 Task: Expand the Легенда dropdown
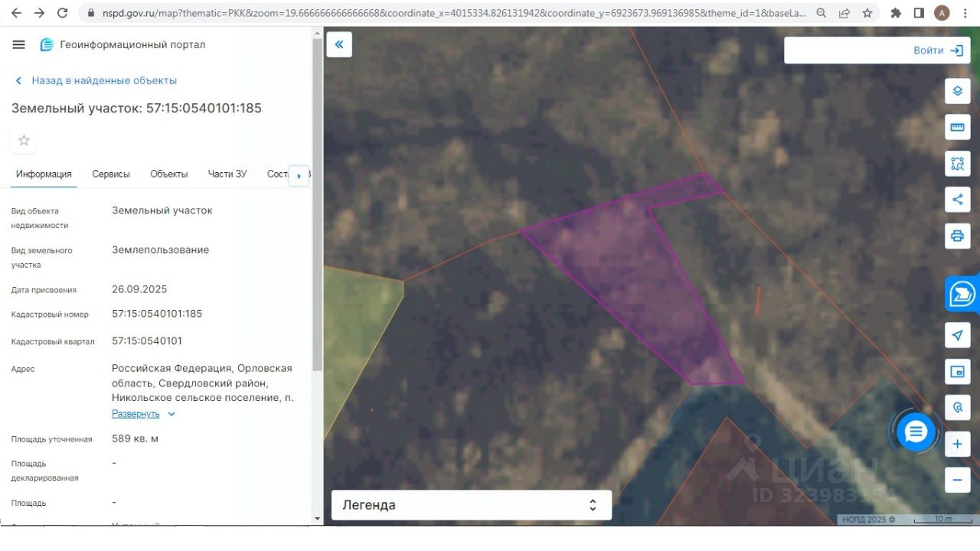pyautogui.click(x=472, y=505)
